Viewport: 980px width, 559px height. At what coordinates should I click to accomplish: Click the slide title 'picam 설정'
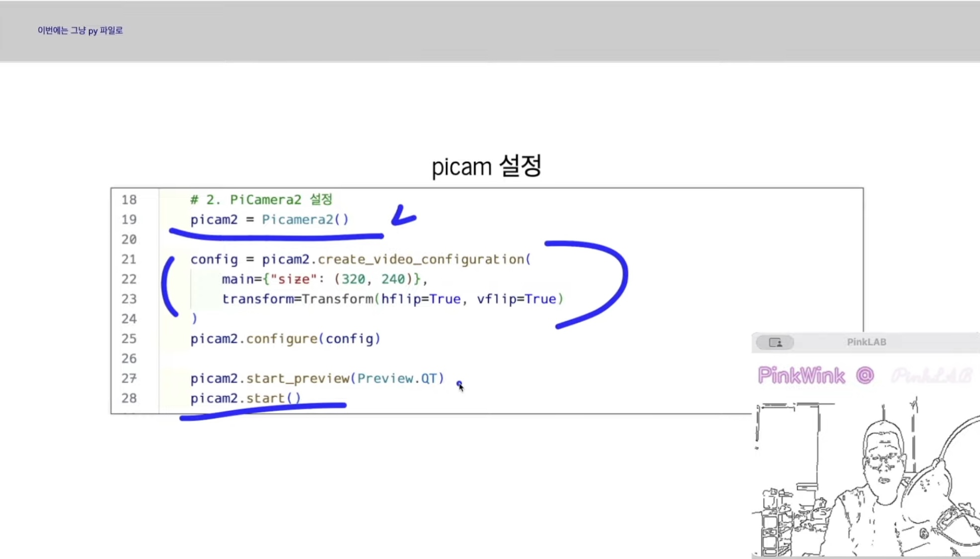coord(486,166)
